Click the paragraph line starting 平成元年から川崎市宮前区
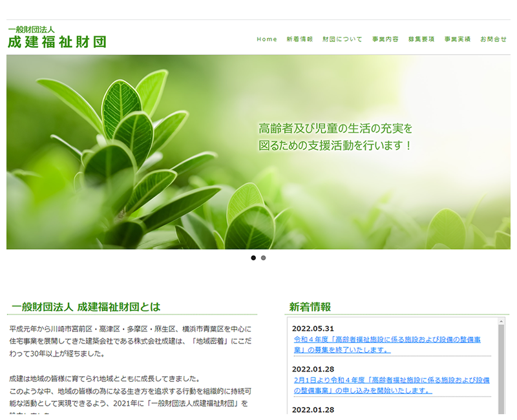The image size is (517, 420). 131,329
